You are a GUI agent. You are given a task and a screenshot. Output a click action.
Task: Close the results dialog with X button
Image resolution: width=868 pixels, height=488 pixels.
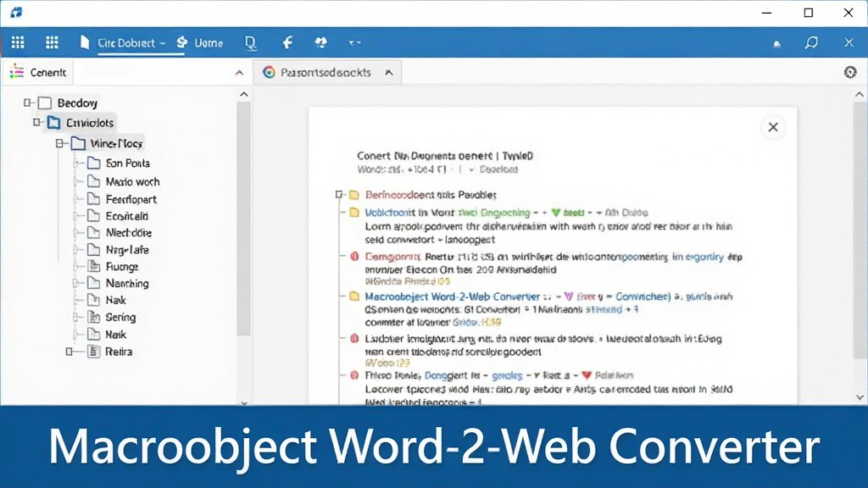tap(773, 127)
